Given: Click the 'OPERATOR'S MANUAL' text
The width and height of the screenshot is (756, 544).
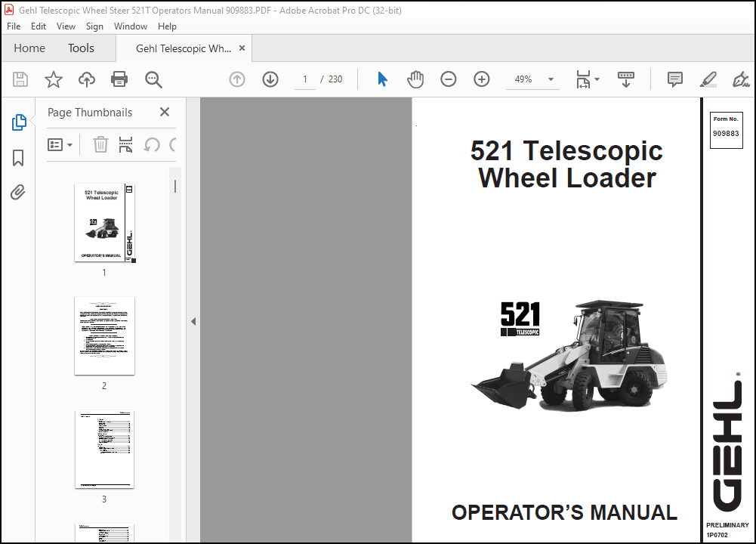Looking at the screenshot, I should (564, 513).
